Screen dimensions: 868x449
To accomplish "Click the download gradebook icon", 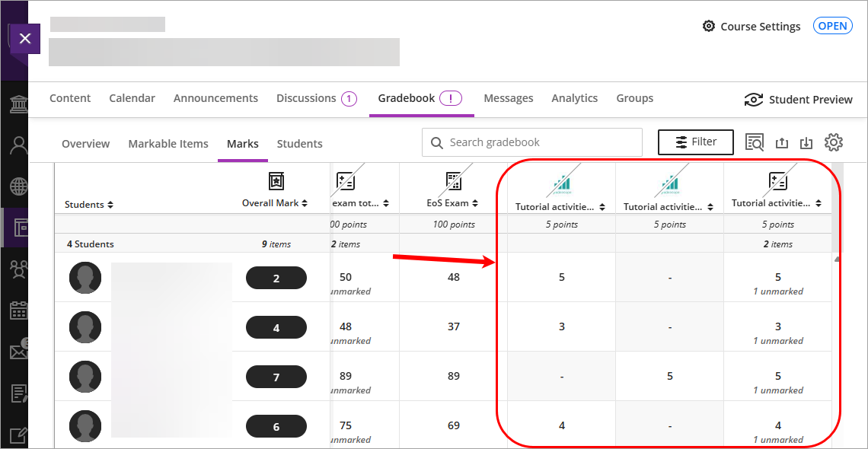I will pos(807,142).
